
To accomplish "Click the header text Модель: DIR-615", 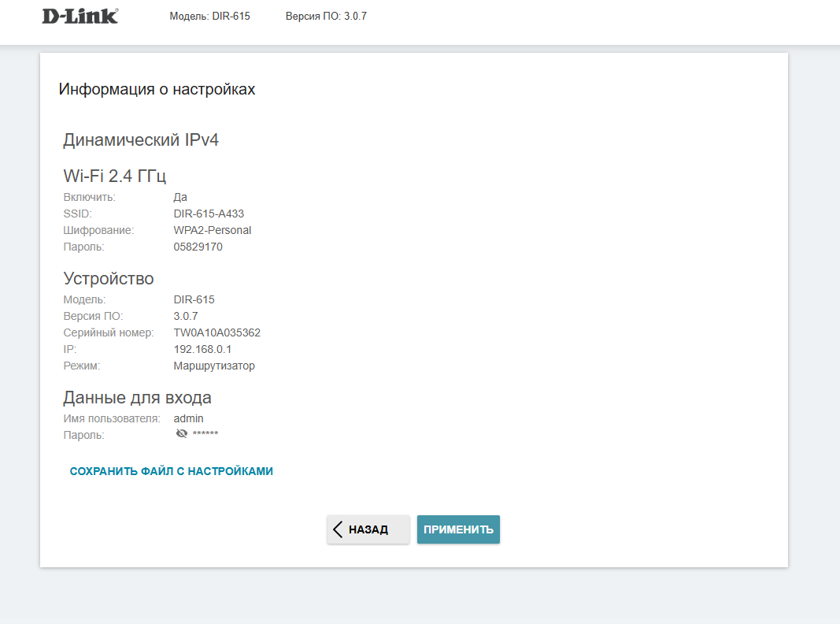I will click(x=210, y=16).
